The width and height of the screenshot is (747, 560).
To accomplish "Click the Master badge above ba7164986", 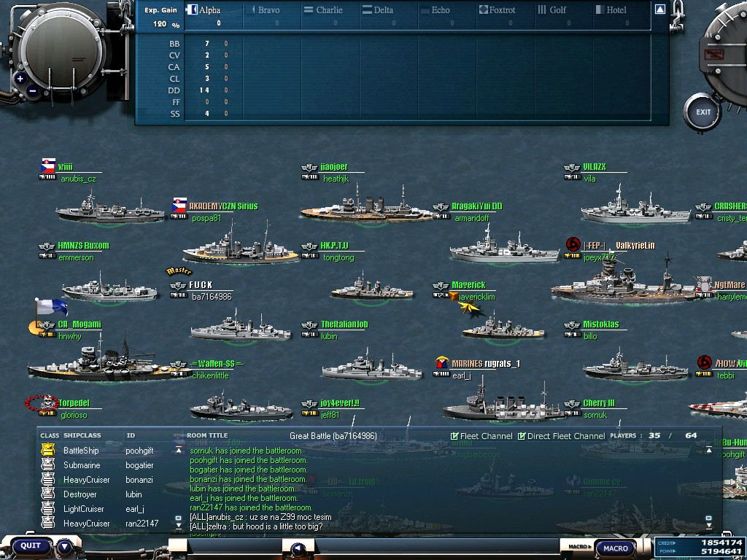I will (x=179, y=271).
